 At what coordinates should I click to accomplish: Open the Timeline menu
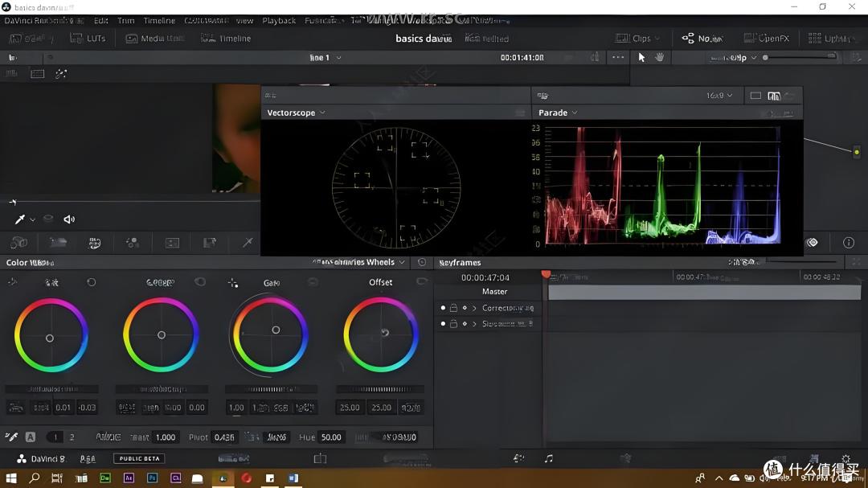(159, 20)
